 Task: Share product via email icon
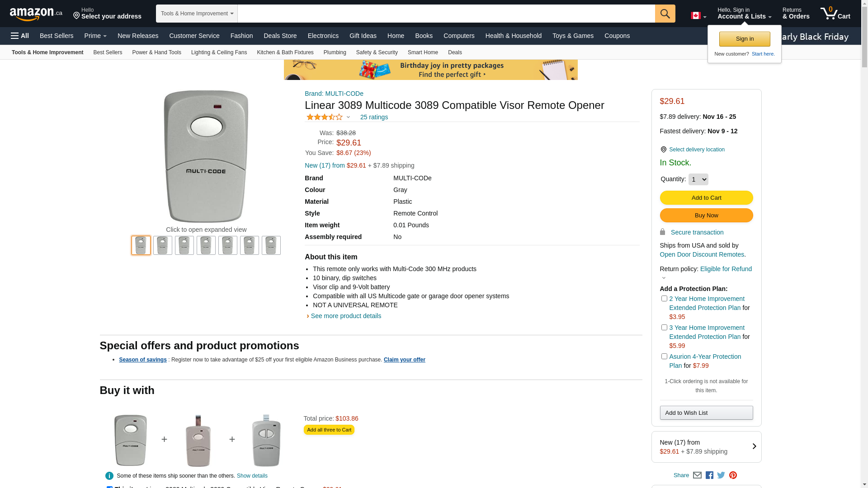point(697,475)
